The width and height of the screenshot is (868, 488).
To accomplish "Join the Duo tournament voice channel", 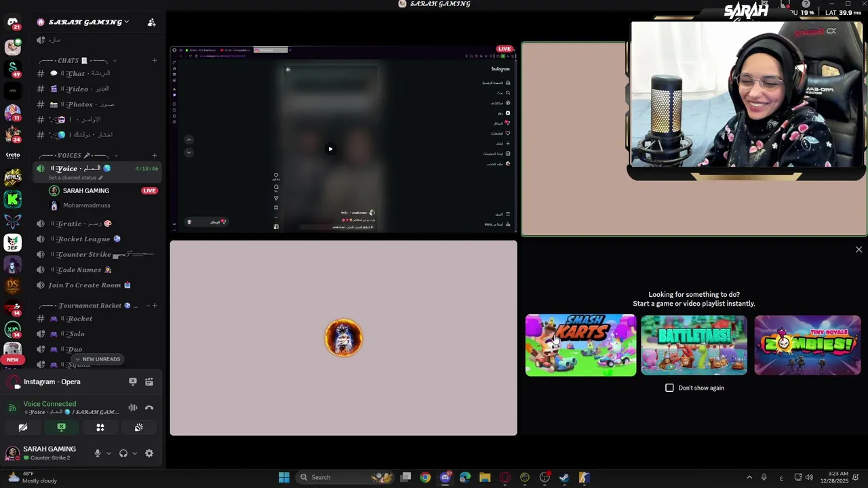I will (97, 350).
